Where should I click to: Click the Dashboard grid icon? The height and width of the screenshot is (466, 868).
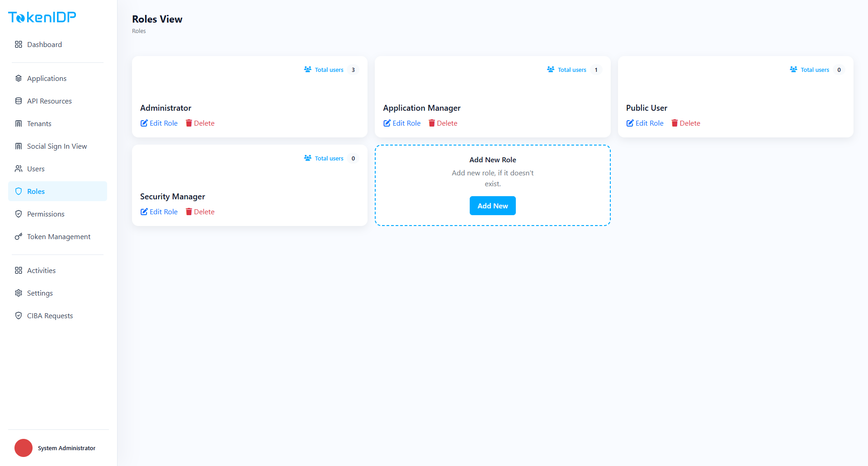coord(19,44)
